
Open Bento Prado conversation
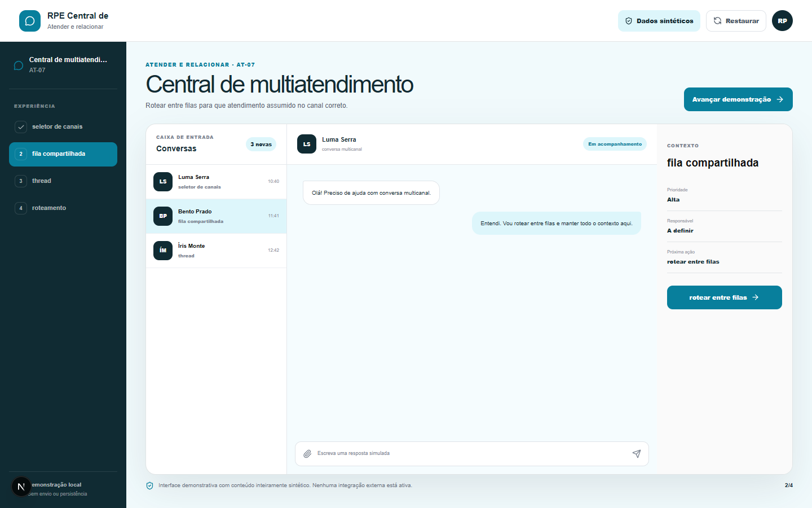tap(217, 216)
